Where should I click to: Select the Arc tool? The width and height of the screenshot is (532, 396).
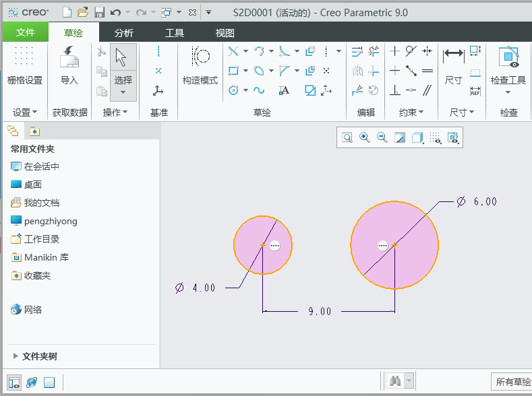click(259, 51)
